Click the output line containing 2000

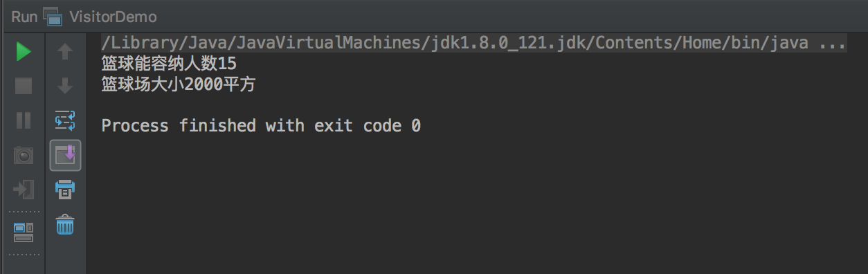179,85
